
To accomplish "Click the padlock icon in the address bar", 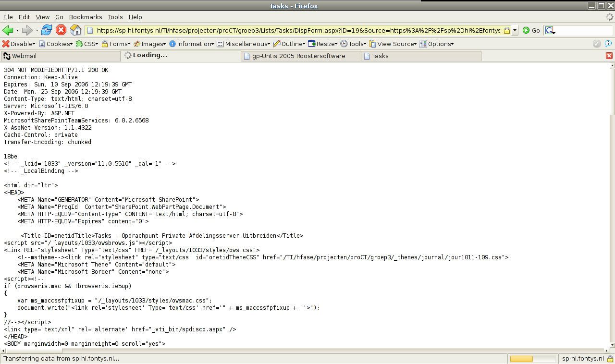I will [506, 30].
